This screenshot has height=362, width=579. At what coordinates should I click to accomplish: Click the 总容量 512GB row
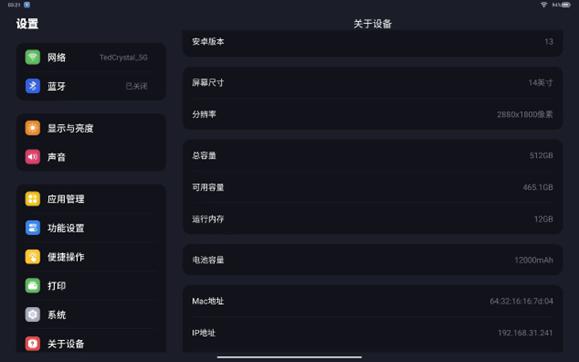tap(373, 156)
